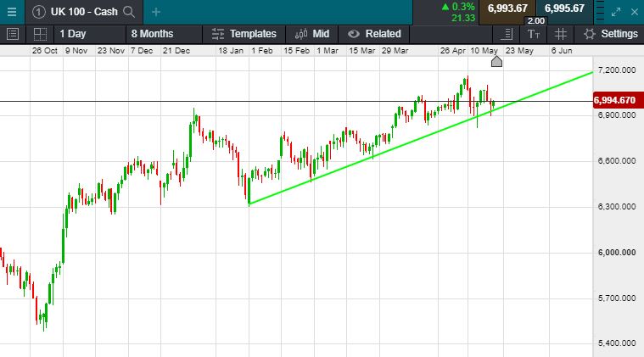644x357 pixels.
Task: Open the chart layout grid icon
Action: 40,34
